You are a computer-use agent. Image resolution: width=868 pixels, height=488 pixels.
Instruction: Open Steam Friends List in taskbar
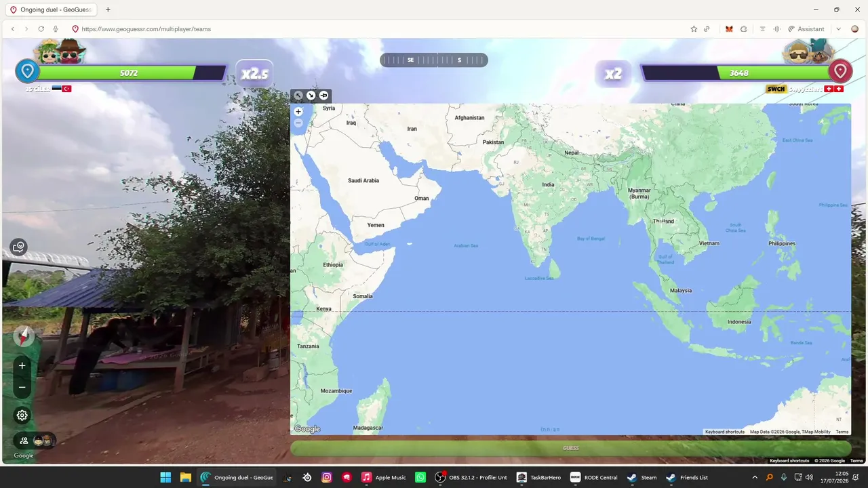pos(687,477)
